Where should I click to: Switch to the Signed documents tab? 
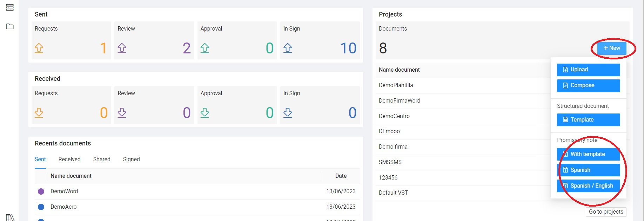tap(131, 160)
